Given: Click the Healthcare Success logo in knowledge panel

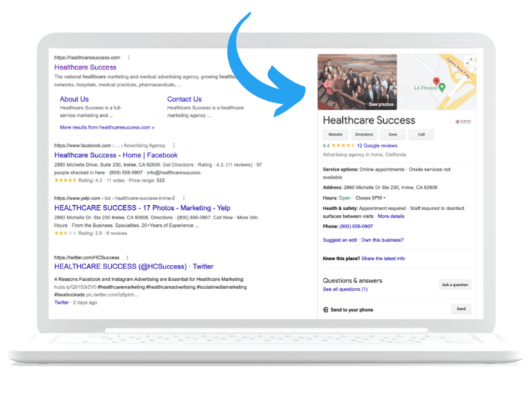Looking at the screenshot, I should [x=463, y=122].
